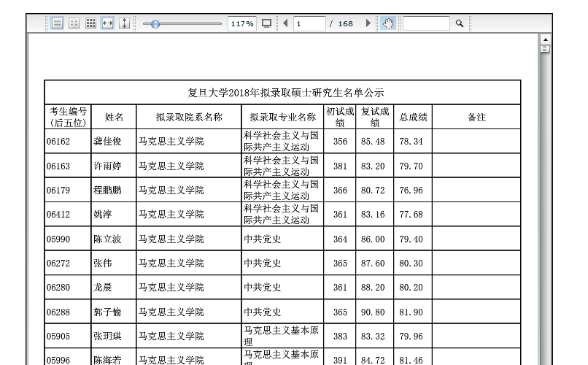
Task: Click the page number input box
Action: tap(309, 24)
